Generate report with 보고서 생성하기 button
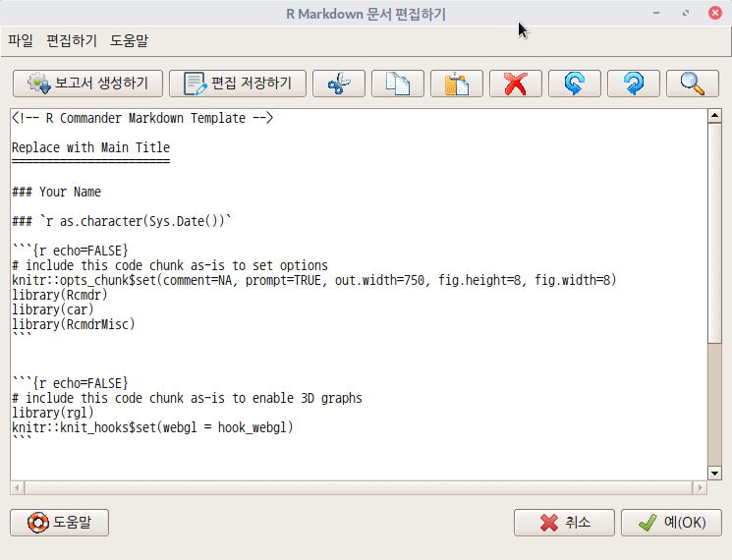 coord(87,84)
